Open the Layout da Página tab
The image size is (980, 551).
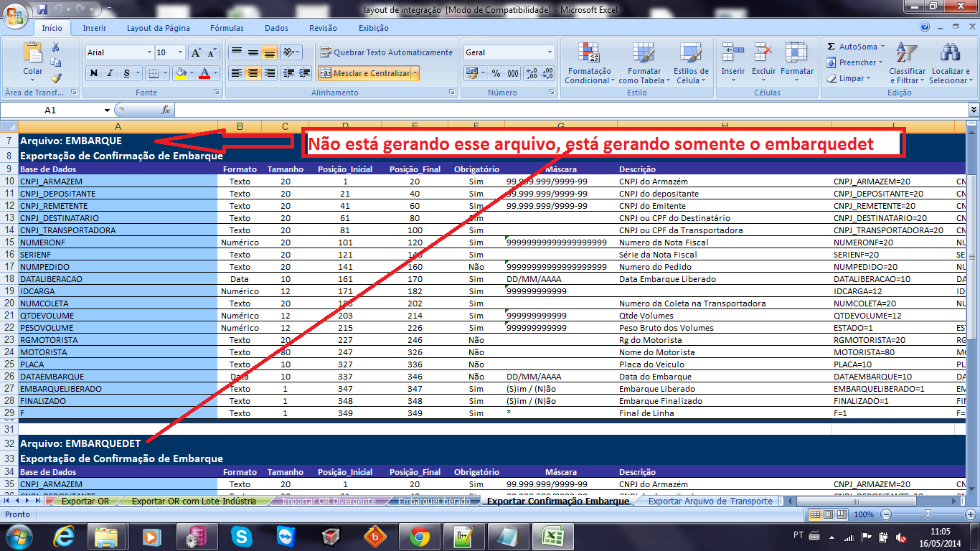pyautogui.click(x=159, y=28)
